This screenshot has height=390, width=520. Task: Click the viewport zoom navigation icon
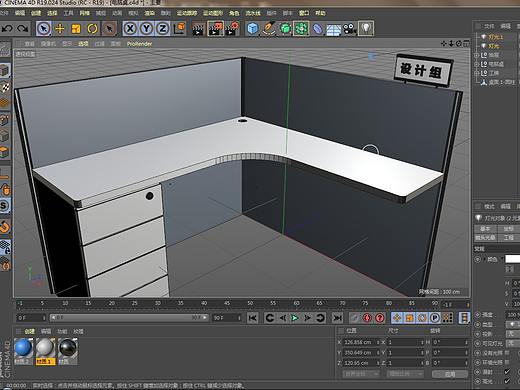(x=451, y=43)
